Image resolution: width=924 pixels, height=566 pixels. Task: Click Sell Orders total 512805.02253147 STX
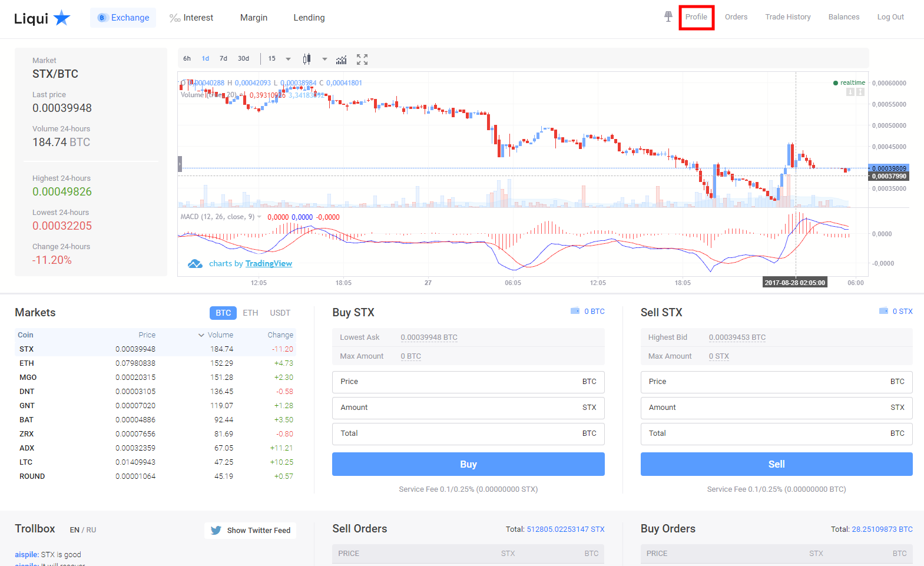(565, 529)
